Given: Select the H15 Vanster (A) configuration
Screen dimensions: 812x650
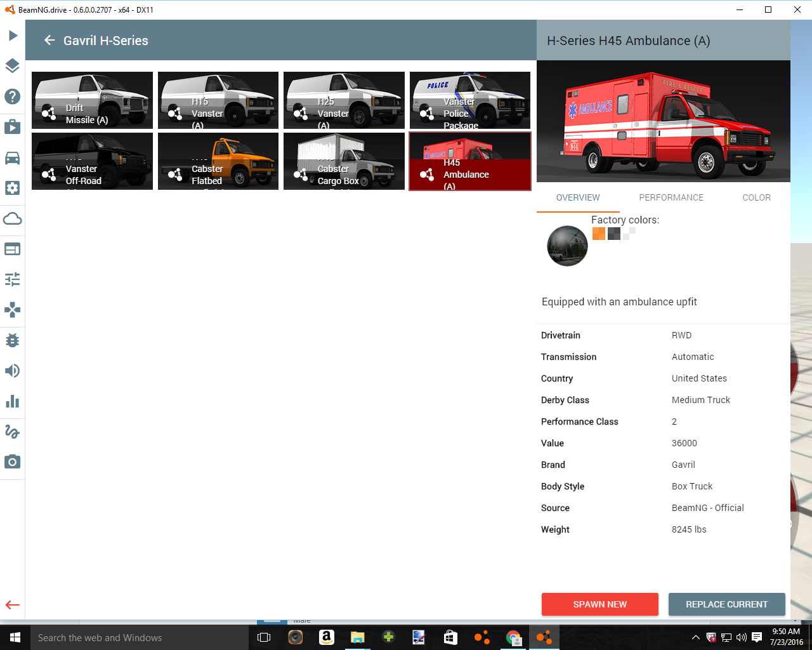Looking at the screenshot, I should pos(218,100).
